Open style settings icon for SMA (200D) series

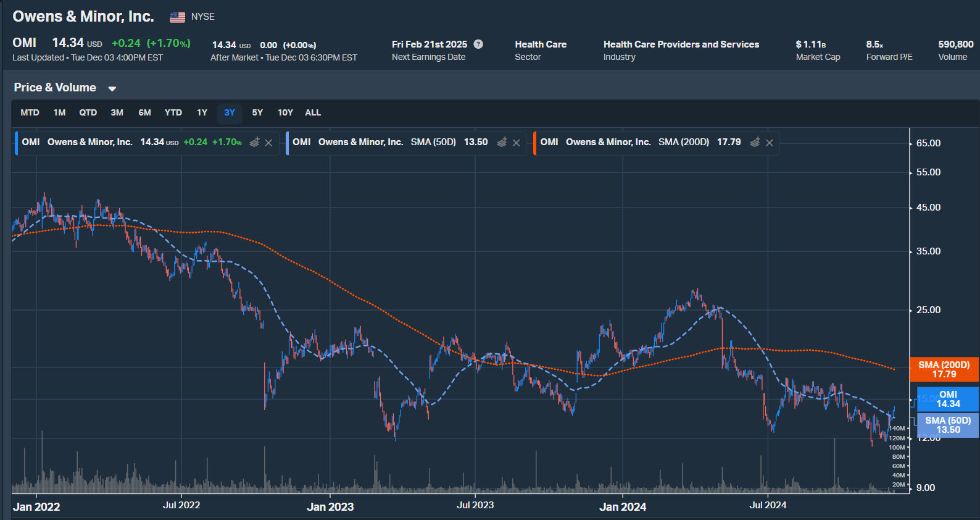(x=755, y=143)
